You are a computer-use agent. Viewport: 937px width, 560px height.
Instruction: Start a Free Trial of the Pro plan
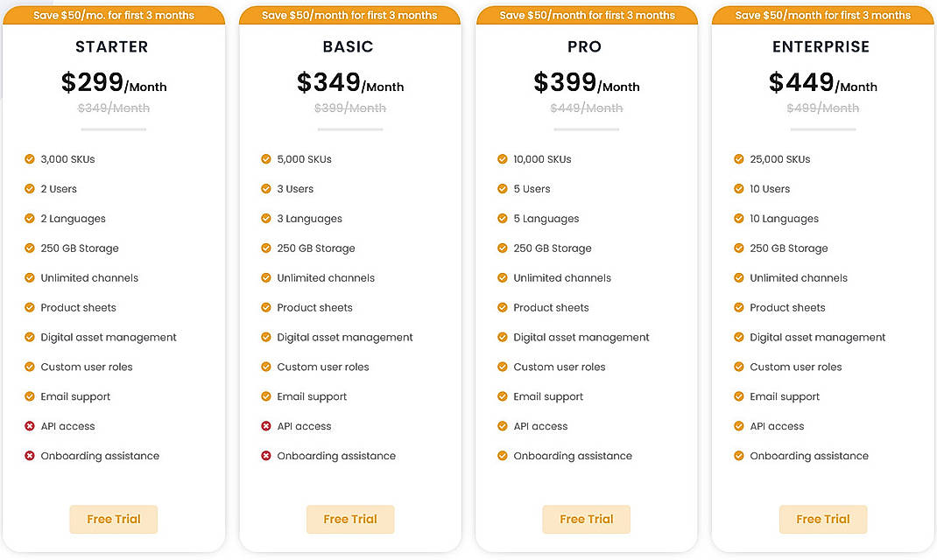[x=586, y=519]
